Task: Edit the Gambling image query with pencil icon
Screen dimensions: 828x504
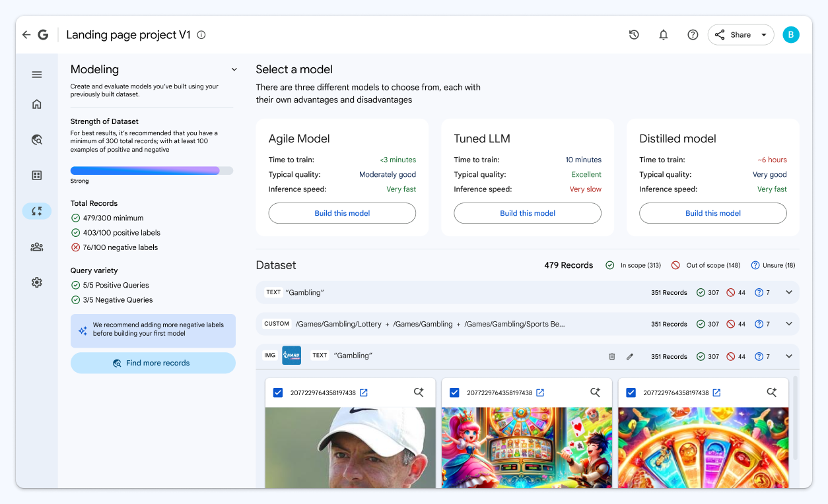Action: click(630, 356)
